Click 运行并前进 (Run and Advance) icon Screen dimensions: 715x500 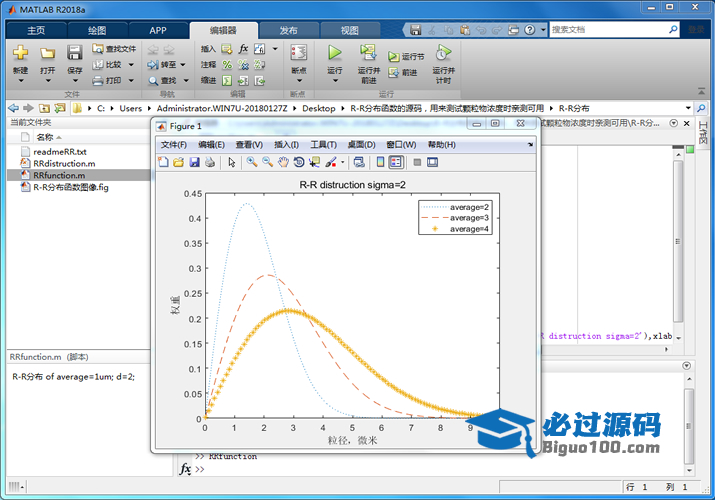(x=368, y=53)
